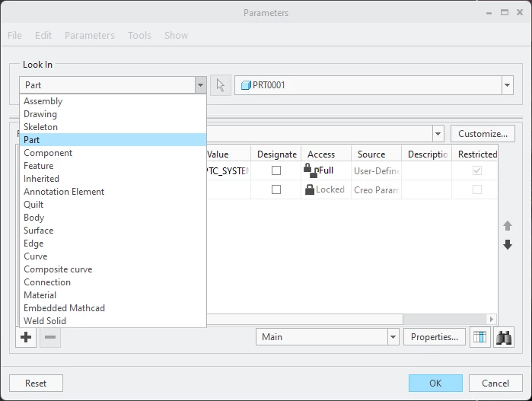This screenshot has height=401, width=532.
Task: Open the Properties... button
Action: (435, 337)
